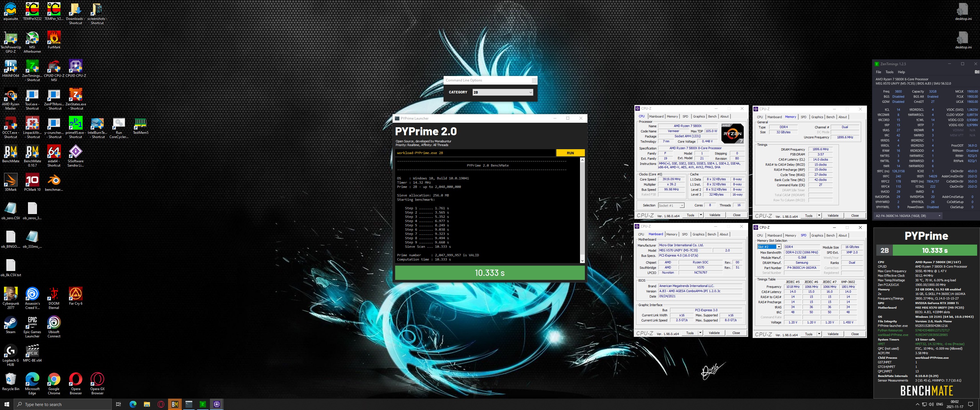This screenshot has height=410, width=980.
Task: Click the PYPrime output vertical scrollbar
Action: 582,210
